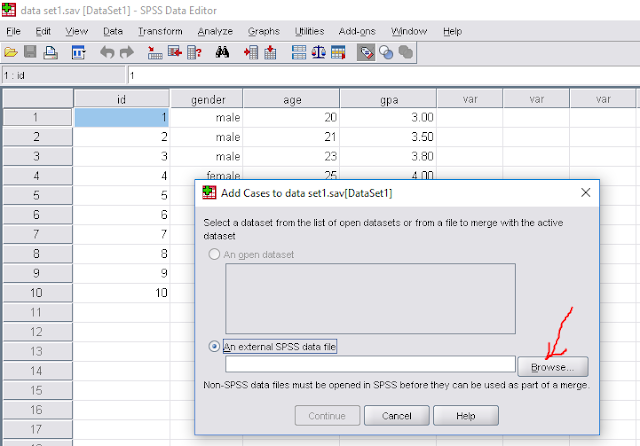640x446 pixels.
Task: Select 'An external SPSS data file' radio button
Action: [x=214, y=346]
